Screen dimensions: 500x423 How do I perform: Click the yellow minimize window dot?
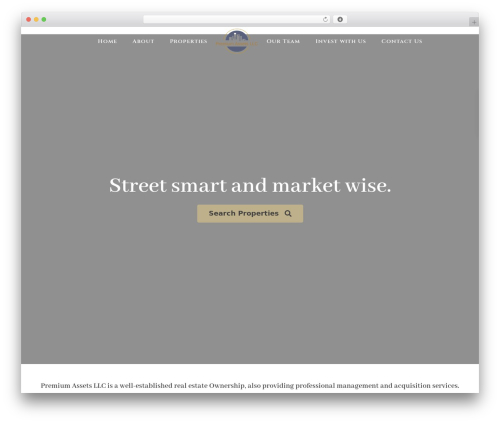(36, 20)
